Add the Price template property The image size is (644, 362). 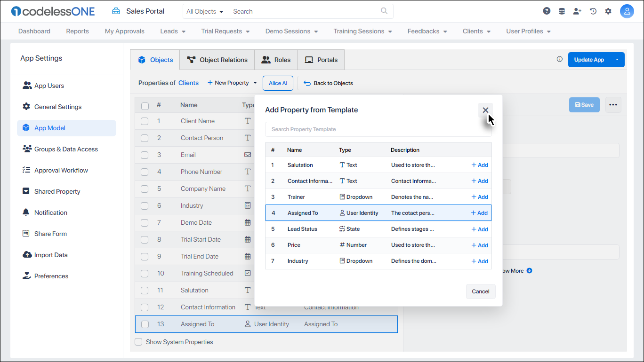pos(480,245)
